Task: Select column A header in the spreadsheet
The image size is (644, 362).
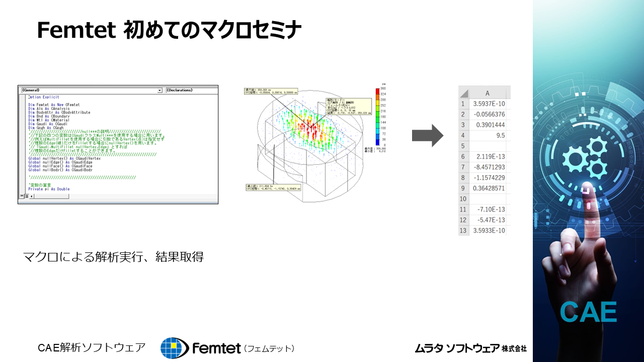Action: point(488,93)
